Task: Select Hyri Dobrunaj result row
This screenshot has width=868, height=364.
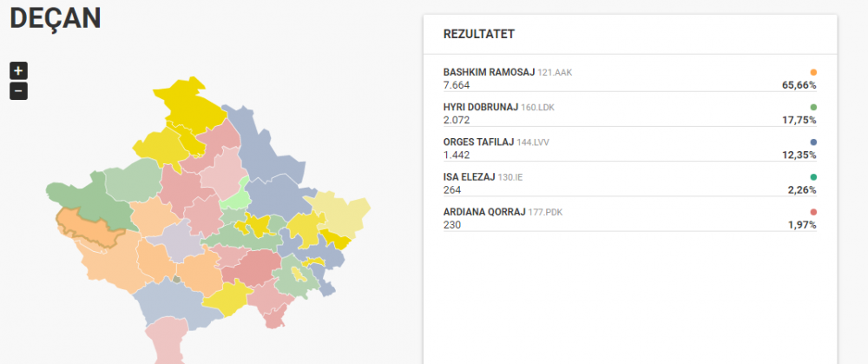Action: click(630, 114)
